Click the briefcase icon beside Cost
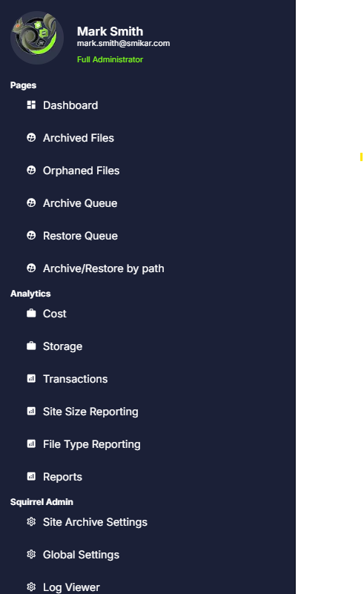This screenshot has width=364, height=594. point(31,313)
